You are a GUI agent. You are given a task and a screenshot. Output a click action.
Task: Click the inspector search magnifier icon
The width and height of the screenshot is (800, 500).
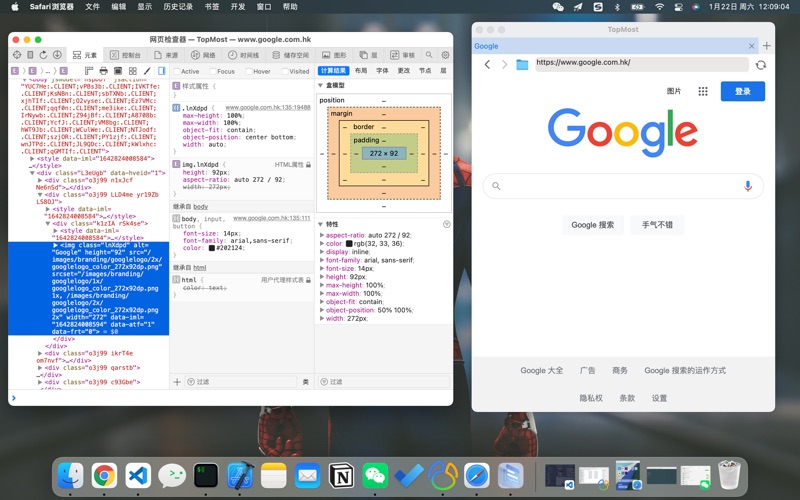pos(431,55)
